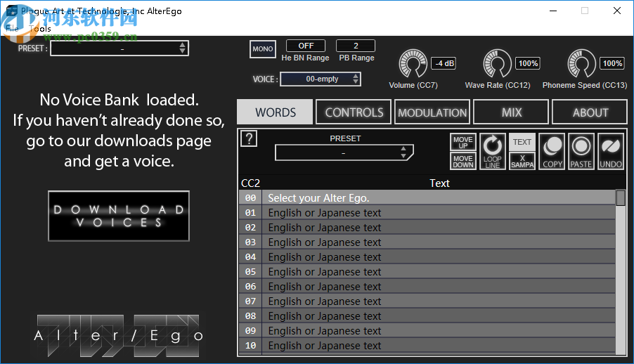
Task: Select row 06 English or Japanese text
Action: click(427, 286)
